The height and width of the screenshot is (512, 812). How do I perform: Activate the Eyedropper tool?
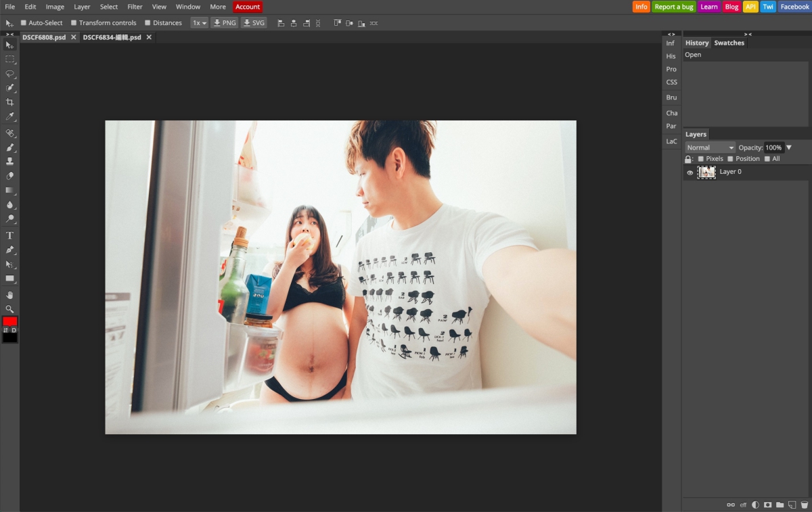9,117
